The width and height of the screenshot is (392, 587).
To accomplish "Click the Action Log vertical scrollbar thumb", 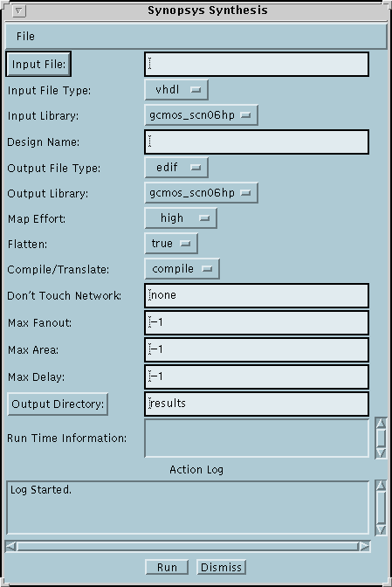I will (x=381, y=508).
